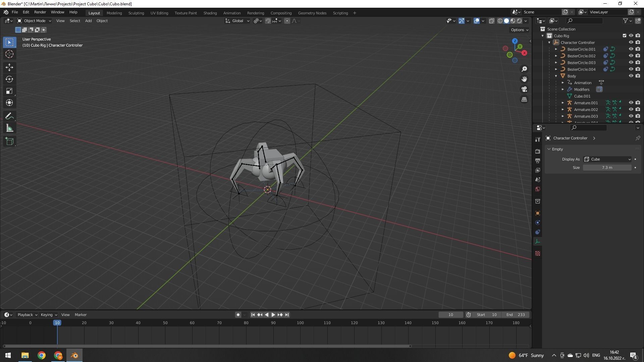Play the animation forward
This screenshot has width=644, height=362.
(273, 315)
